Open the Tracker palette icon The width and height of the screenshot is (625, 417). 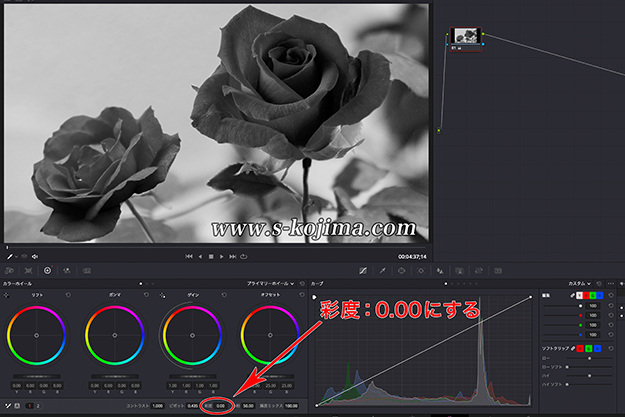pos(421,271)
